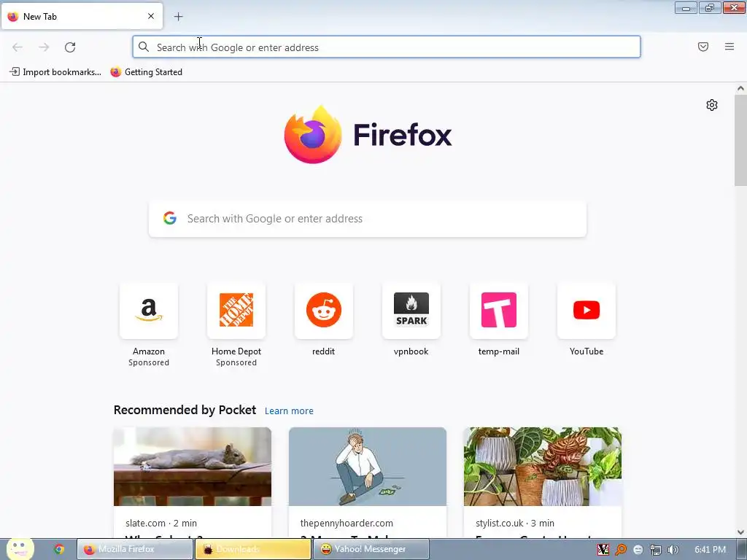Open Getting Started bookmark
This screenshot has height=560, width=747.
(x=146, y=72)
